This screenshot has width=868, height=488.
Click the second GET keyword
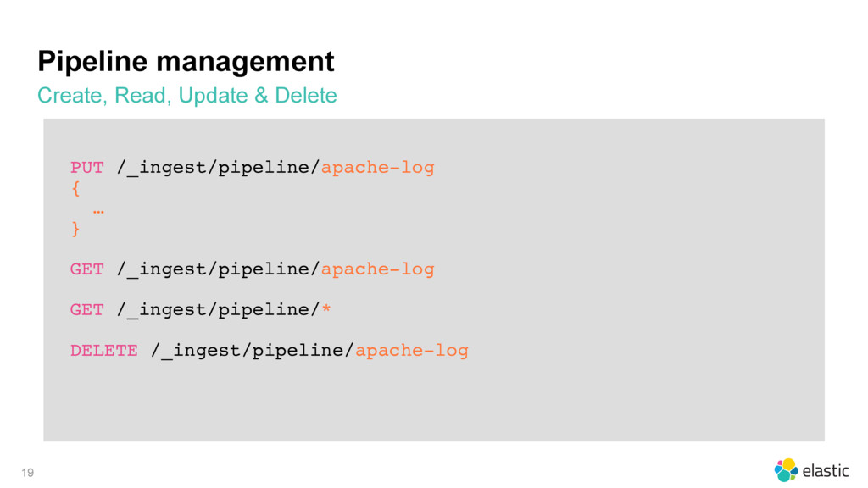coord(87,310)
